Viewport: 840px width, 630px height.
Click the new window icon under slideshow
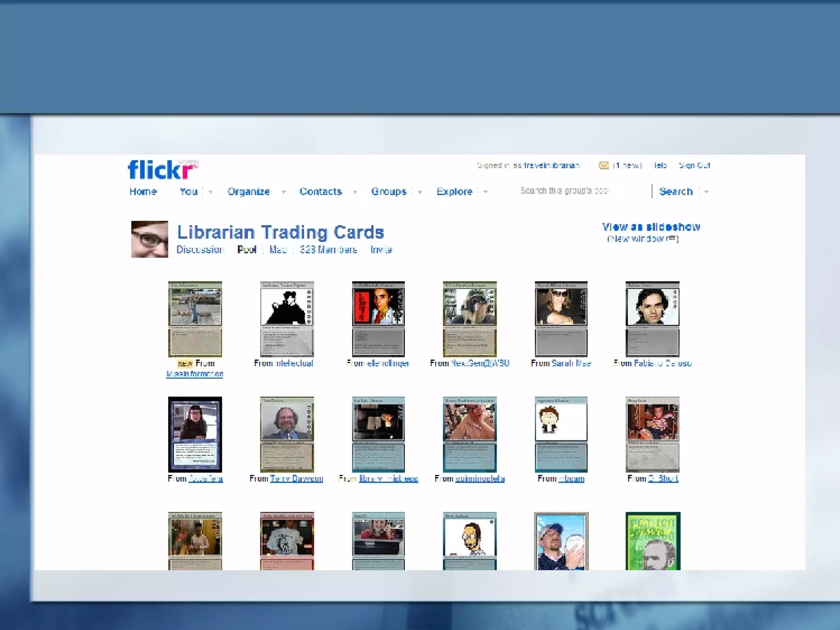click(x=671, y=238)
